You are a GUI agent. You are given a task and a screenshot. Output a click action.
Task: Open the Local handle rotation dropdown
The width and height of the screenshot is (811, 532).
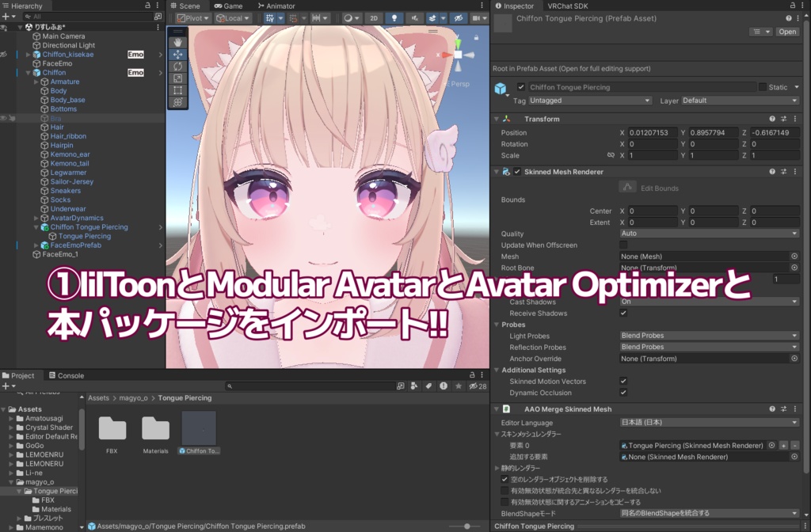tap(232, 18)
